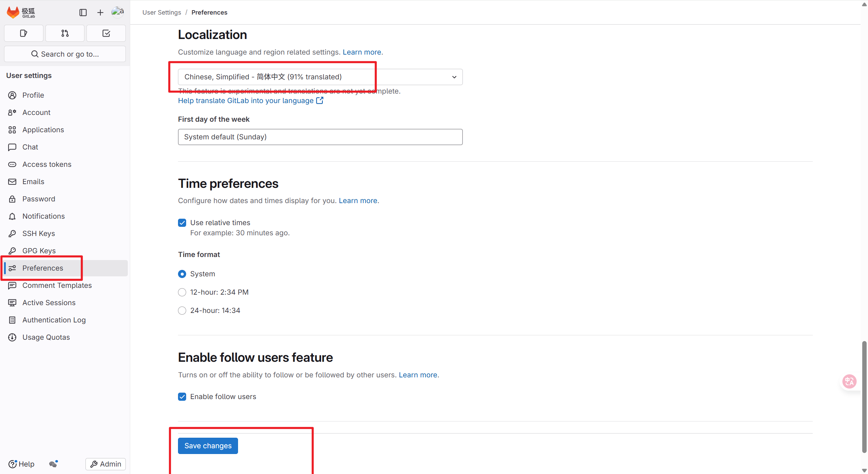Click the page vertical scrollbar thumb
Screen dimensions: 868x474
(864, 397)
